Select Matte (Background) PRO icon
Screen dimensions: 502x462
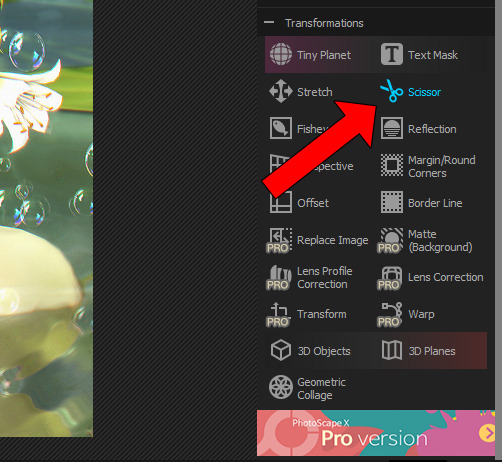point(390,240)
